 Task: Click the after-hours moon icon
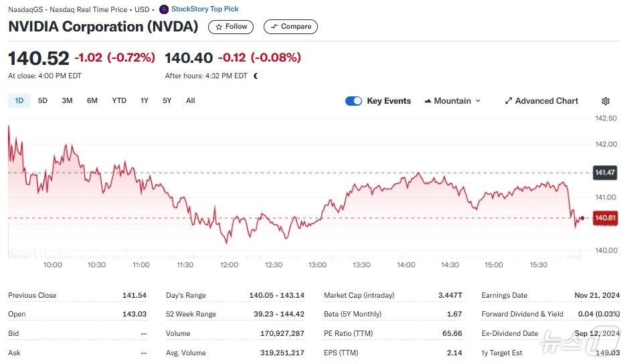pos(256,76)
